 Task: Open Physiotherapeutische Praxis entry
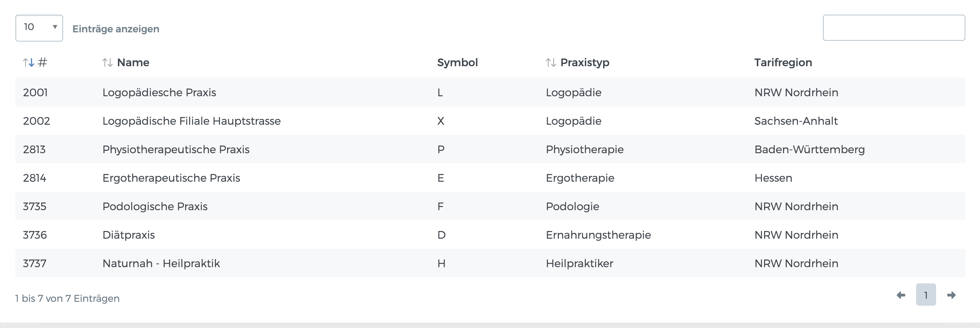[176, 149]
